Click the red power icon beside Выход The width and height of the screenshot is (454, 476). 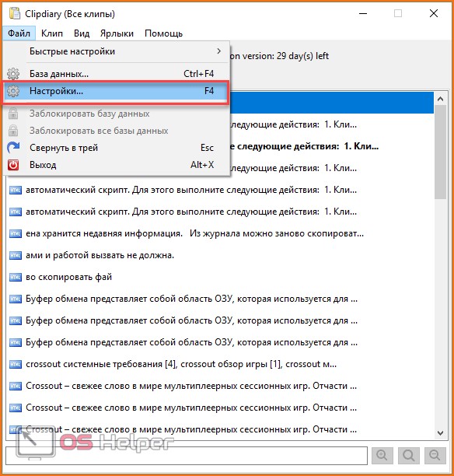[x=13, y=165]
